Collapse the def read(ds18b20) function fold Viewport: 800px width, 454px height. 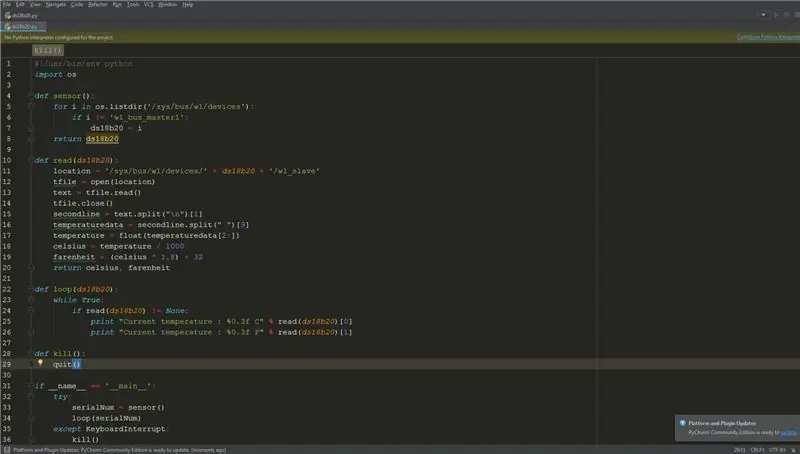click(x=31, y=160)
